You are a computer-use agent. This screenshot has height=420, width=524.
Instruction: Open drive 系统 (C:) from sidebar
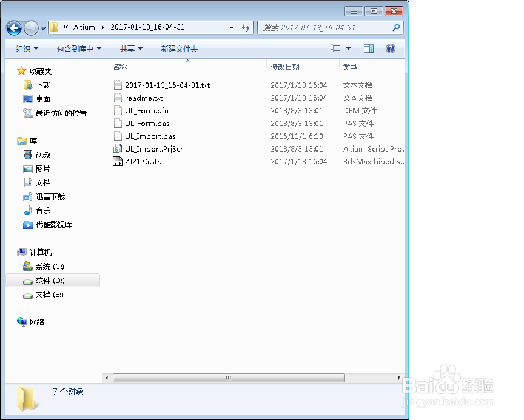pyautogui.click(x=52, y=266)
